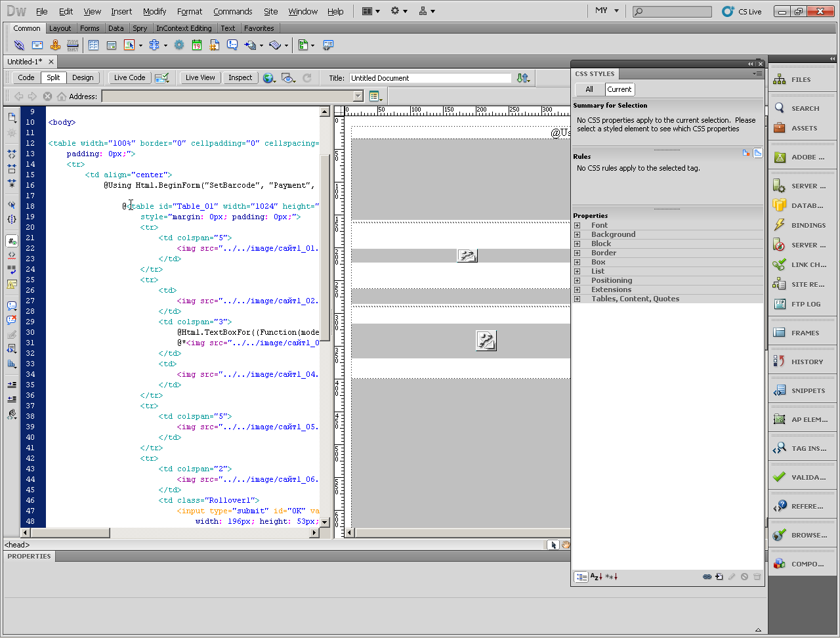Open the Files panel
Image resolution: width=840 pixels, height=638 pixels.
(800, 79)
